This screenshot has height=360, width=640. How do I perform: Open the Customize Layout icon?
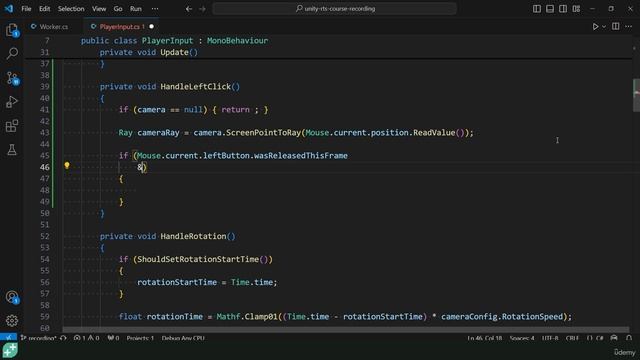pyautogui.click(x=576, y=9)
